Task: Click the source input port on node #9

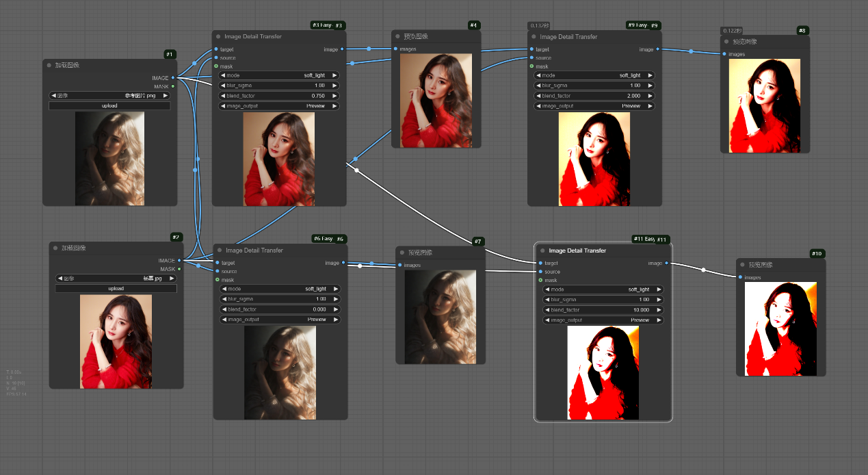Action: 531,58
